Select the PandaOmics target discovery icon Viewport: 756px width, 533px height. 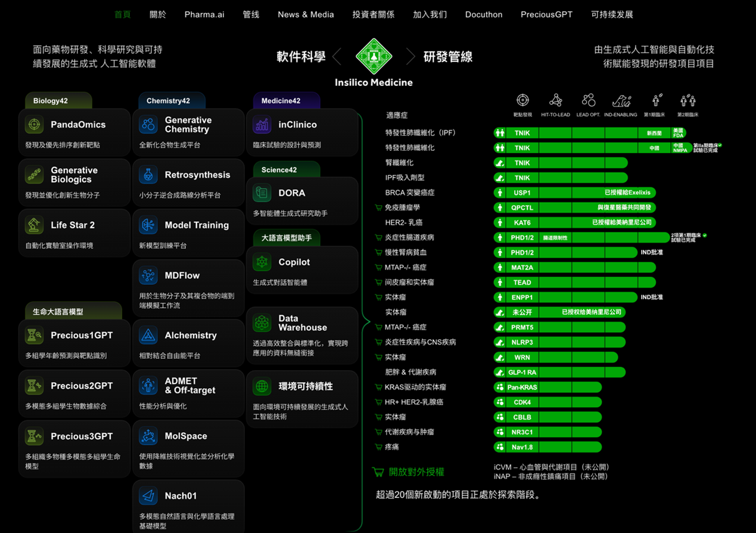coord(35,125)
